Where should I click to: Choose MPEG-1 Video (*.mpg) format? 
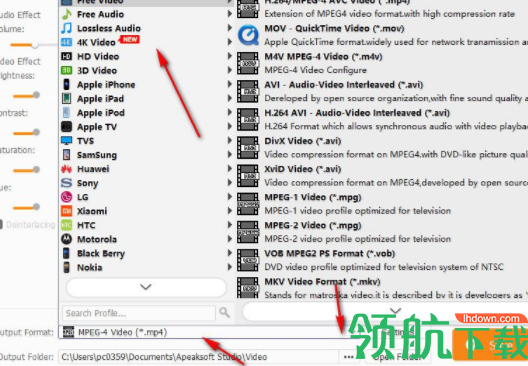pyautogui.click(x=382, y=204)
